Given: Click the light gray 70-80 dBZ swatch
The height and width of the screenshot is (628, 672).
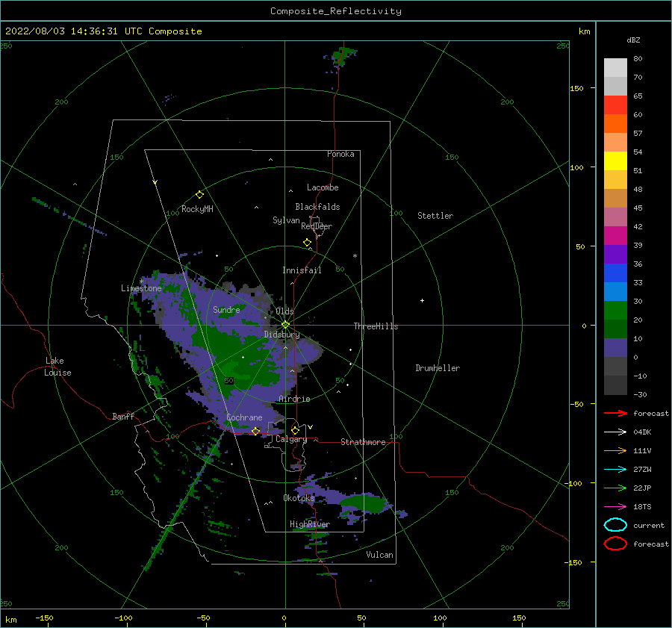Looking at the screenshot, I should [615, 67].
